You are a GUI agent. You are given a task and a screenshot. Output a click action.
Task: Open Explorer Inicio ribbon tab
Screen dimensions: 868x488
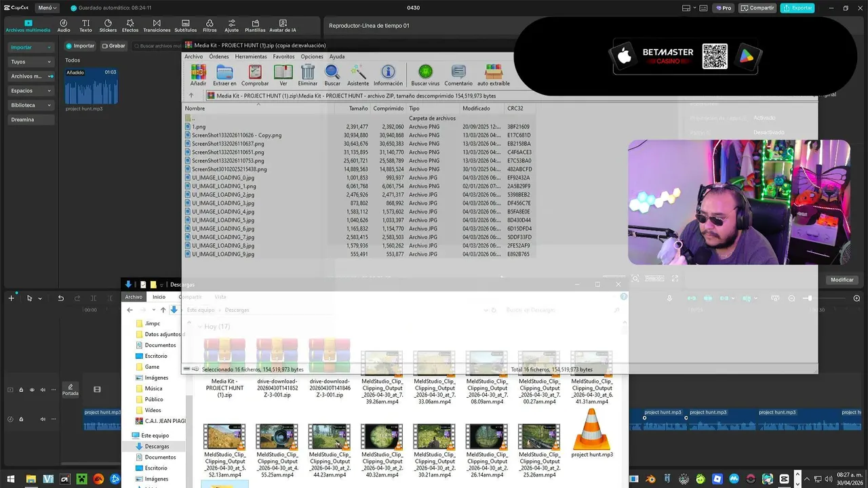coord(159,297)
